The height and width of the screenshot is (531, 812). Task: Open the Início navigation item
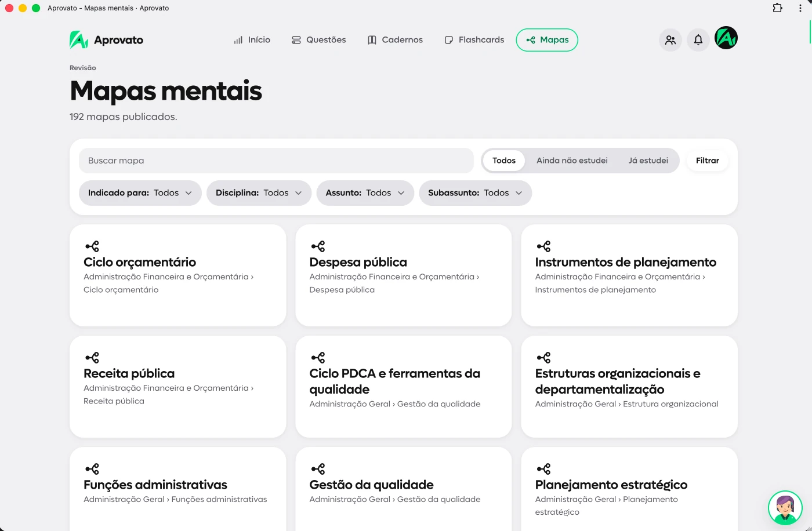tap(252, 40)
